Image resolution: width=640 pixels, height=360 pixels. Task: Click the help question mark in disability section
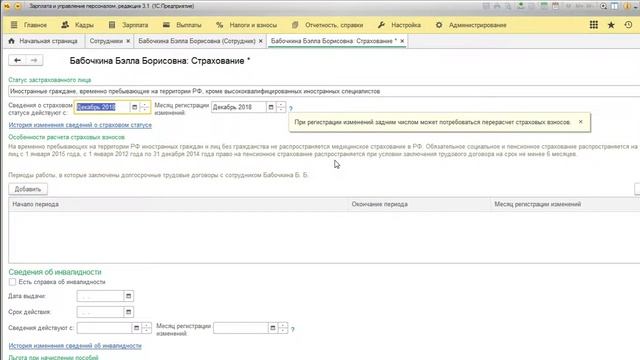pos(293,329)
